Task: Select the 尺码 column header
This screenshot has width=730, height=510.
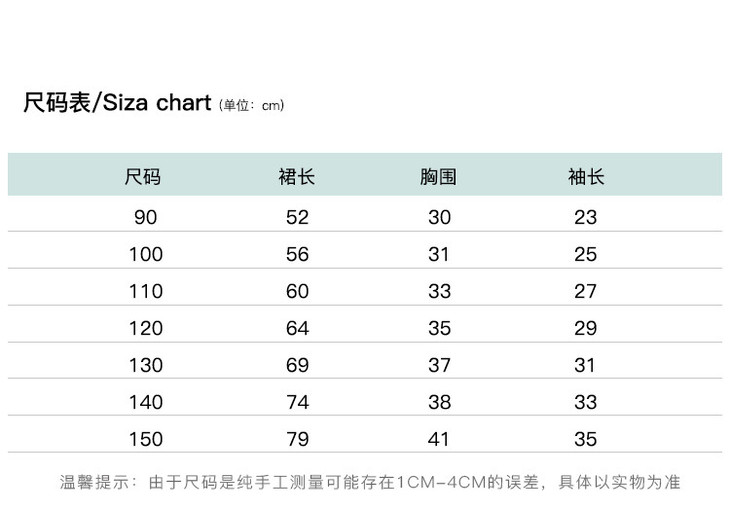Action: (x=143, y=178)
